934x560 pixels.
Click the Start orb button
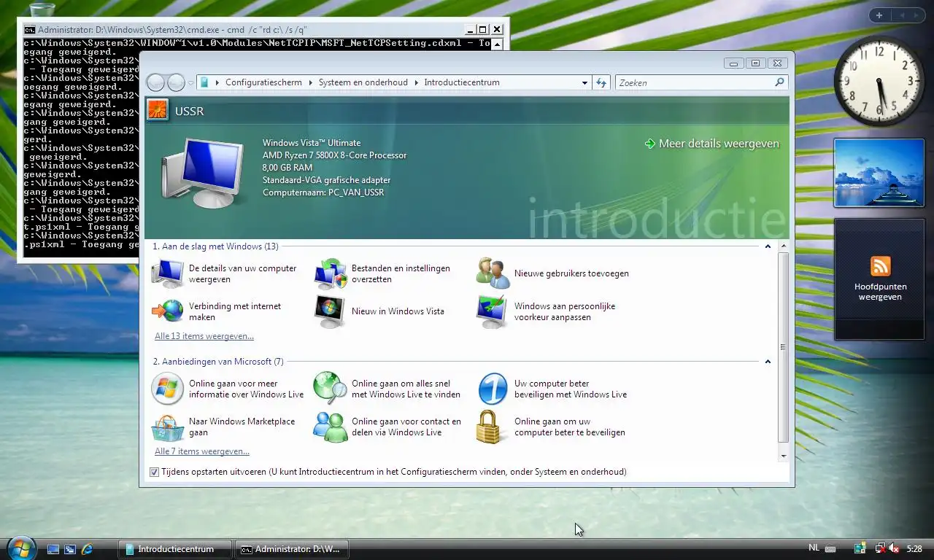(x=20, y=548)
